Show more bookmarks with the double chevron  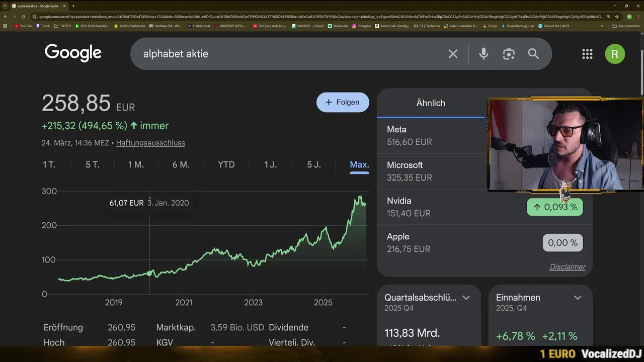tap(602, 26)
